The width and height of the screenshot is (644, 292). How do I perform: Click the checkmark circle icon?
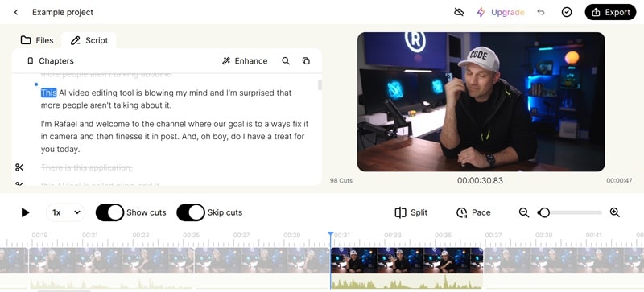[x=567, y=12]
